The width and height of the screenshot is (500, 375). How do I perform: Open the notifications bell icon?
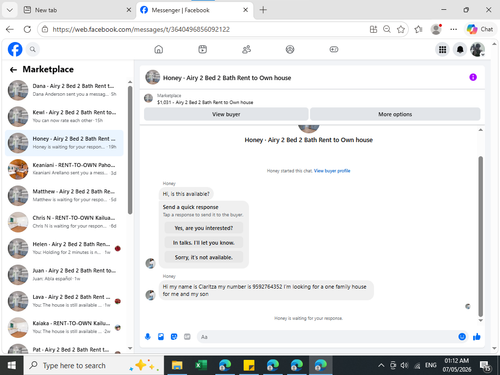click(460, 50)
